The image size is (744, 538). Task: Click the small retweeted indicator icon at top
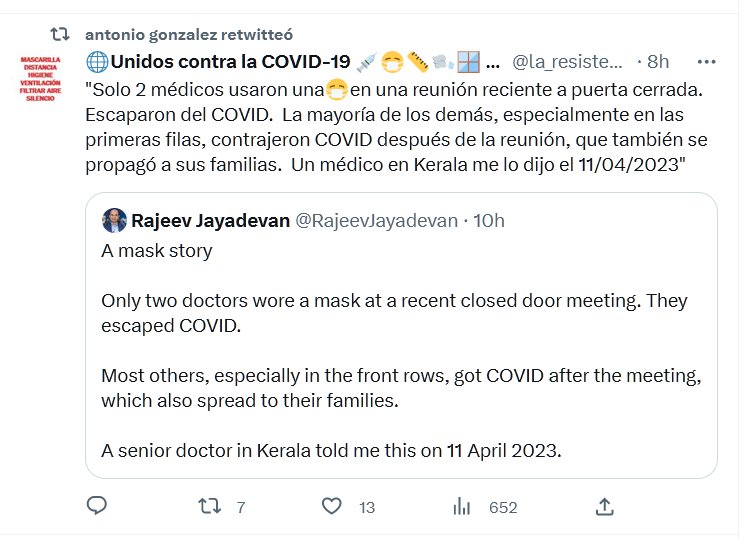[60, 34]
